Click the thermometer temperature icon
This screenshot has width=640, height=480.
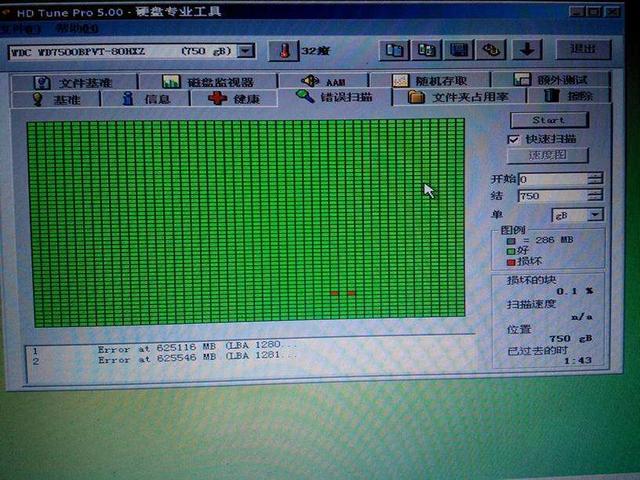pyautogui.click(x=283, y=50)
